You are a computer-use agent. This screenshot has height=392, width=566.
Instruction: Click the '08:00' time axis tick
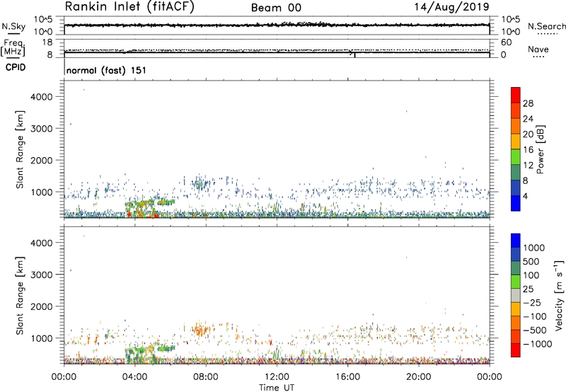coord(205,377)
